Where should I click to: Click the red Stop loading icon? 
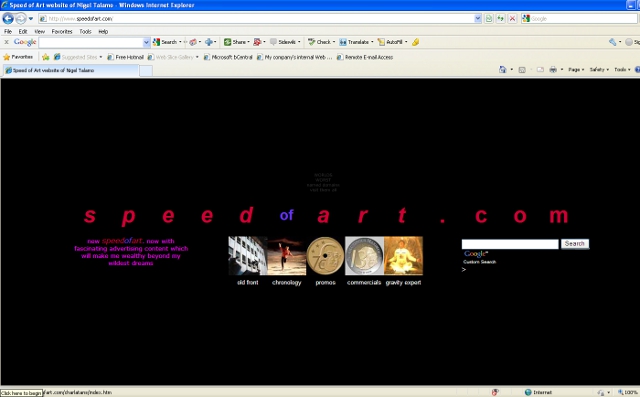coord(512,18)
